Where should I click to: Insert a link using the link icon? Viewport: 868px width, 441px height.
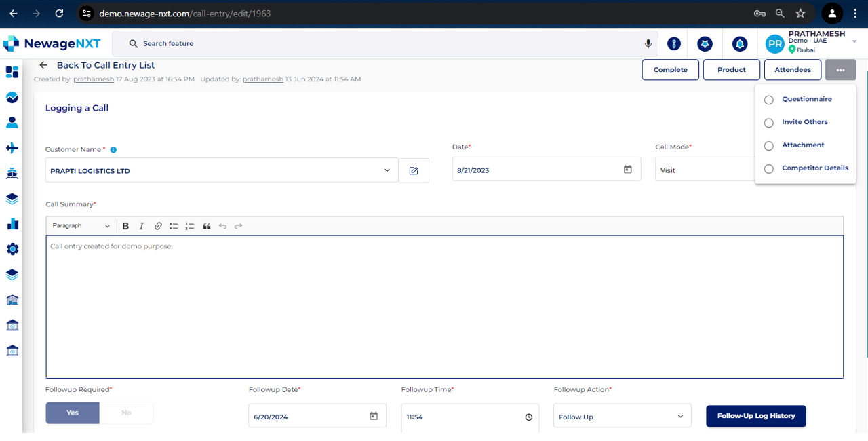click(158, 226)
